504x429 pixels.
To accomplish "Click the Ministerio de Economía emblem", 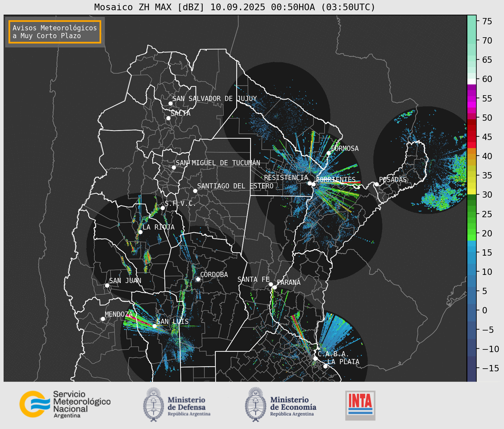I will (256, 404).
